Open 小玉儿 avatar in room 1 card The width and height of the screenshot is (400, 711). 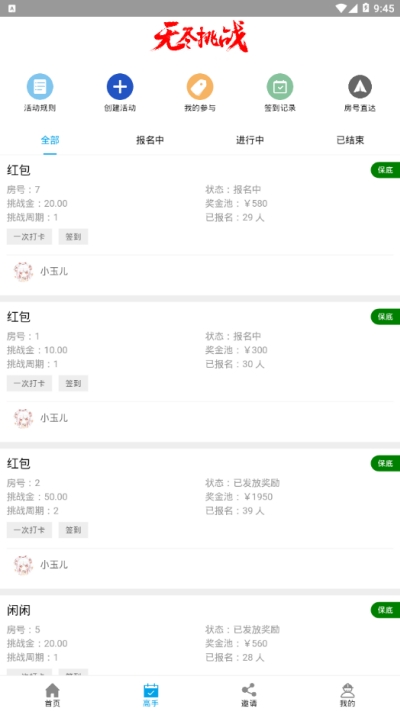23,418
